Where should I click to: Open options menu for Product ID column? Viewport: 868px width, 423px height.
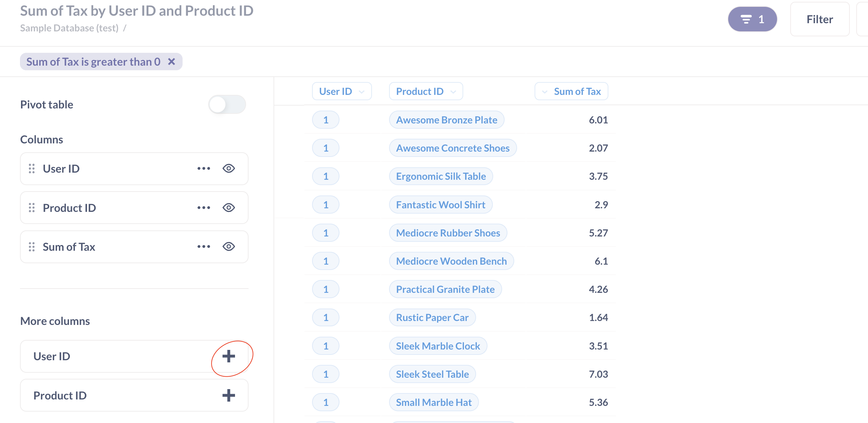pyautogui.click(x=204, y=208)
